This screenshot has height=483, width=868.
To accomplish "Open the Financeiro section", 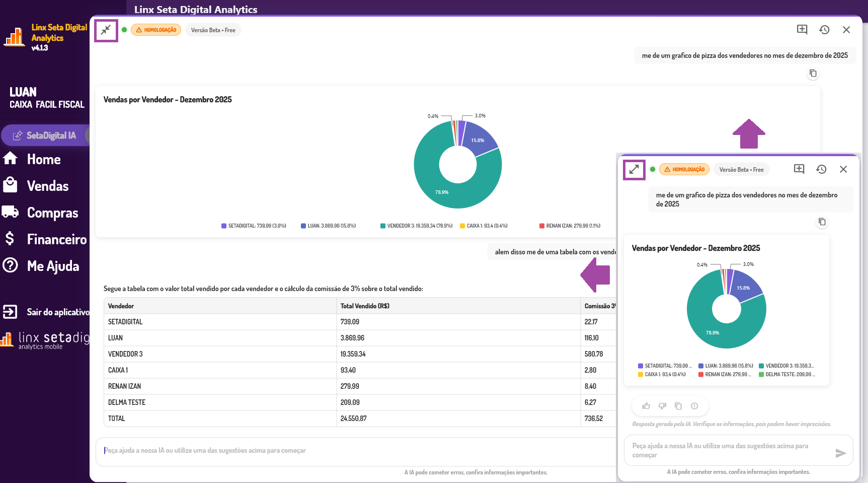I will click(57, 239).
